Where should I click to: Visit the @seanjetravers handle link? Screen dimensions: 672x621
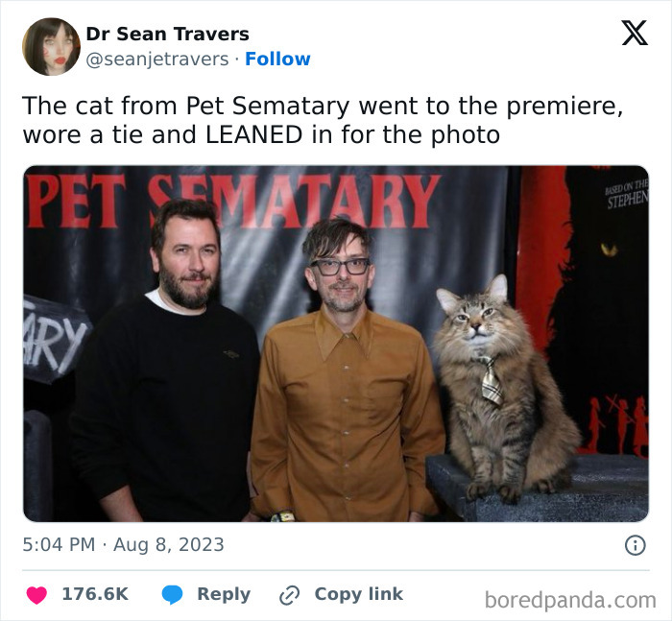tap(157, 60)
